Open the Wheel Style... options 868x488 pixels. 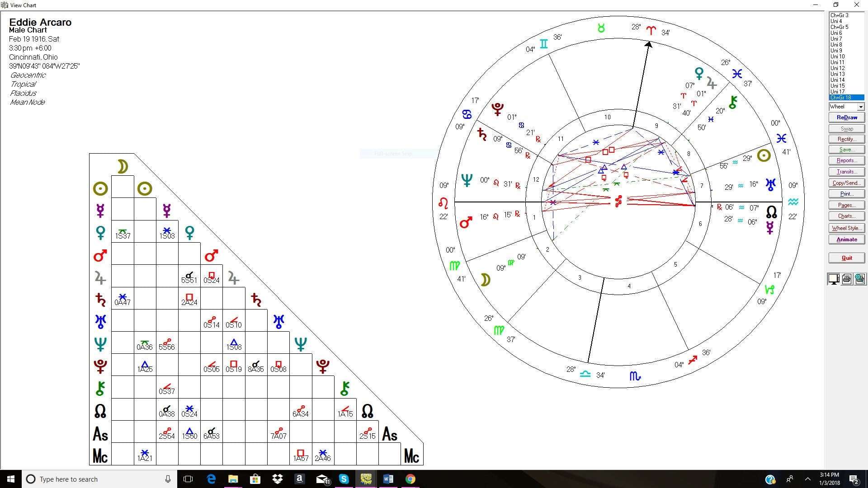click(846, 228)
